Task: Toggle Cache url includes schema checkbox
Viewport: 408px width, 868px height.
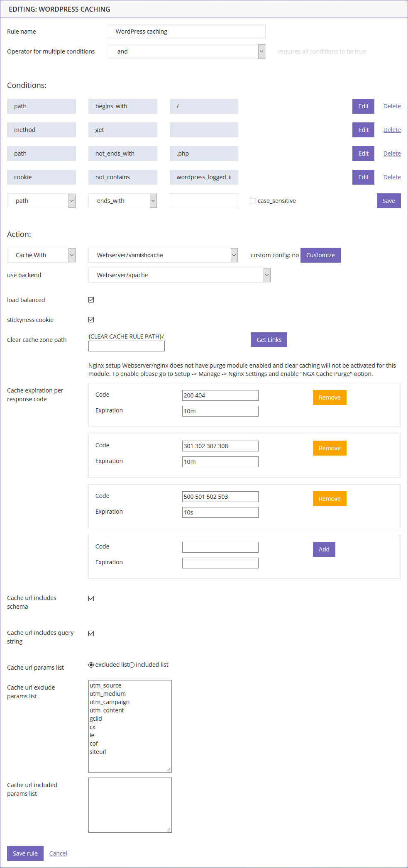Action: (x=91, y=599)
